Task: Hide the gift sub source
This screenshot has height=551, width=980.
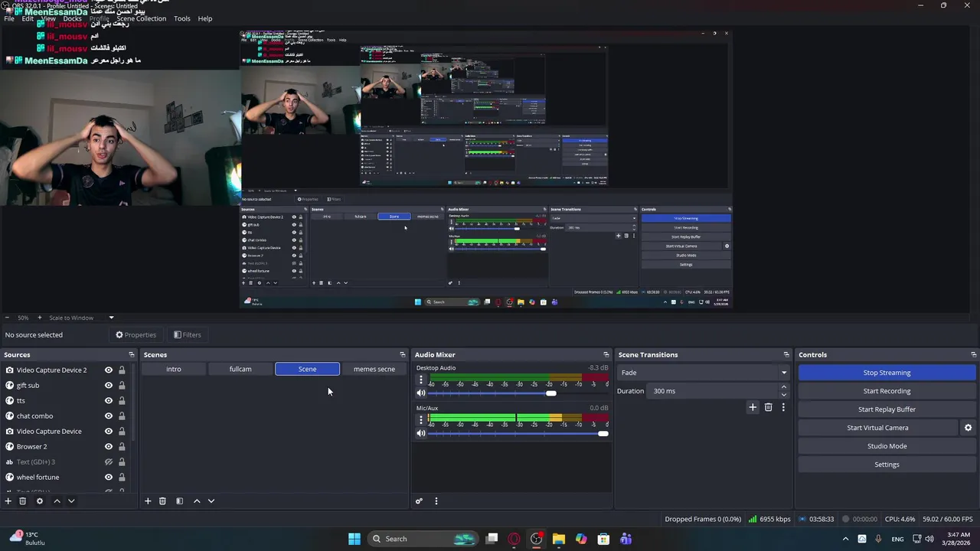Action: tap(109, 386)
